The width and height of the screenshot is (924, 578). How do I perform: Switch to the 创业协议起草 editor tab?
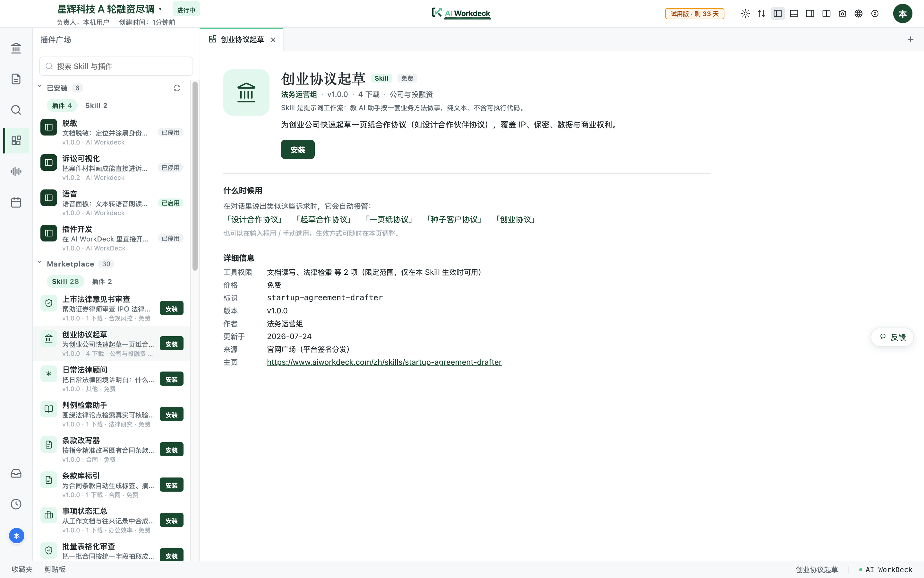coord(241,39)
